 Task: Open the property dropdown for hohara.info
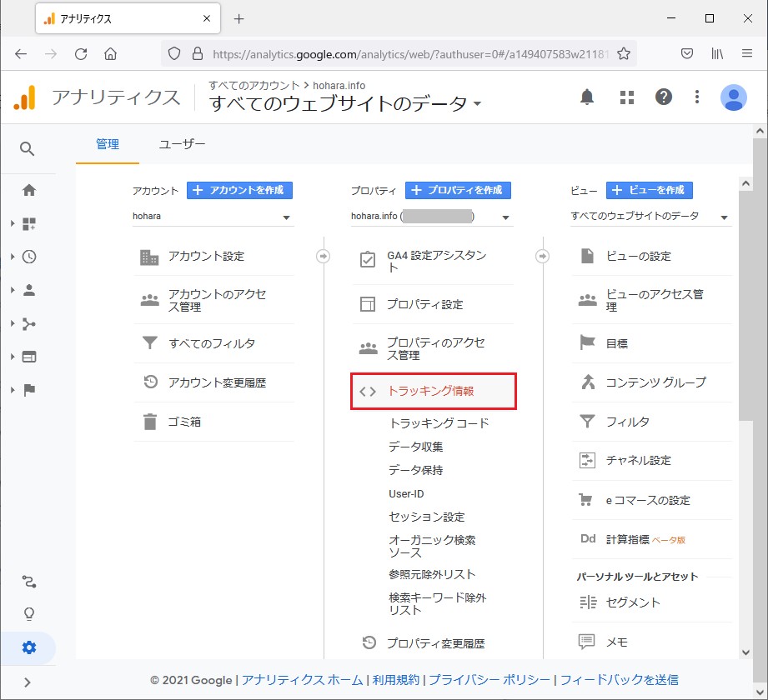click(430, 217)
